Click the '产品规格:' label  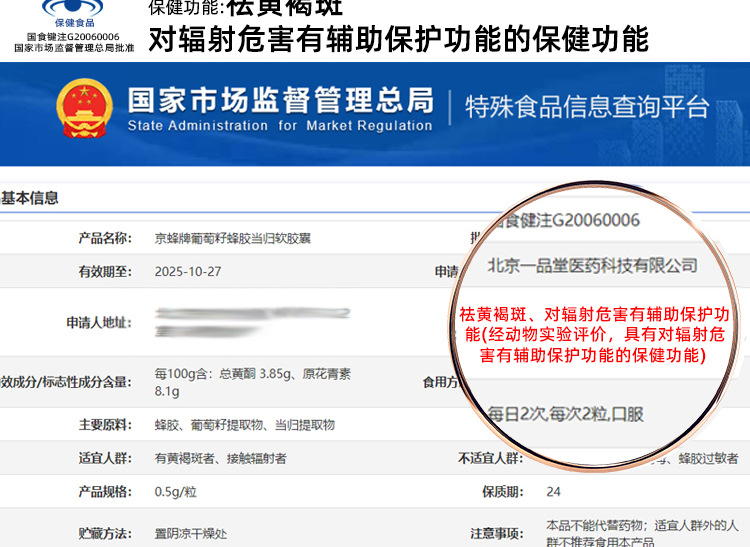(105, 492)
